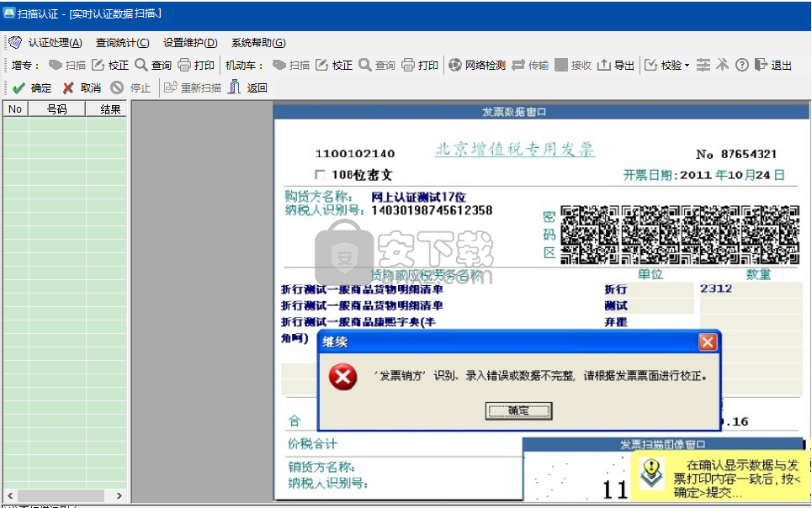Viewport: 812px width, 508px height.
Task: Click the 号码 column header
Action: click(57, 108)
